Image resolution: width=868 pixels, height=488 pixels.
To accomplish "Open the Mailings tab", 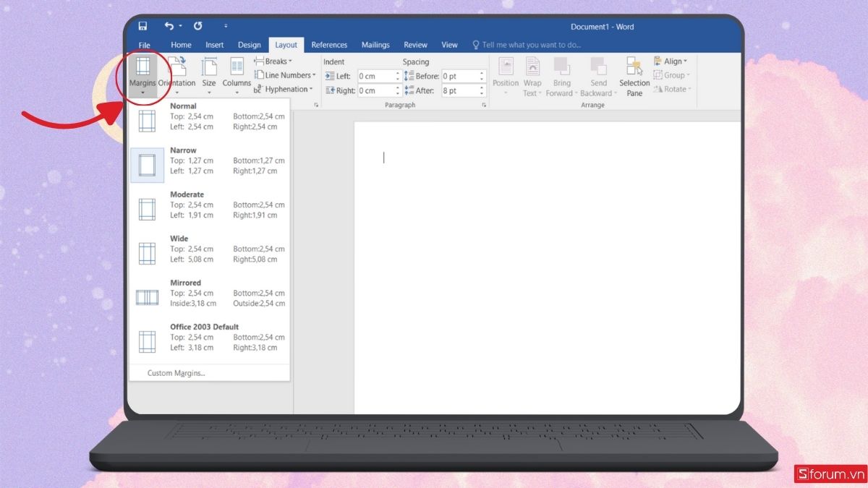I will tap(375, 45).
